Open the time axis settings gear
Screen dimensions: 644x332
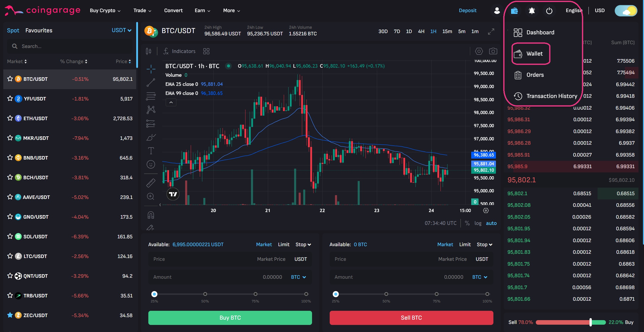(486, 211)
